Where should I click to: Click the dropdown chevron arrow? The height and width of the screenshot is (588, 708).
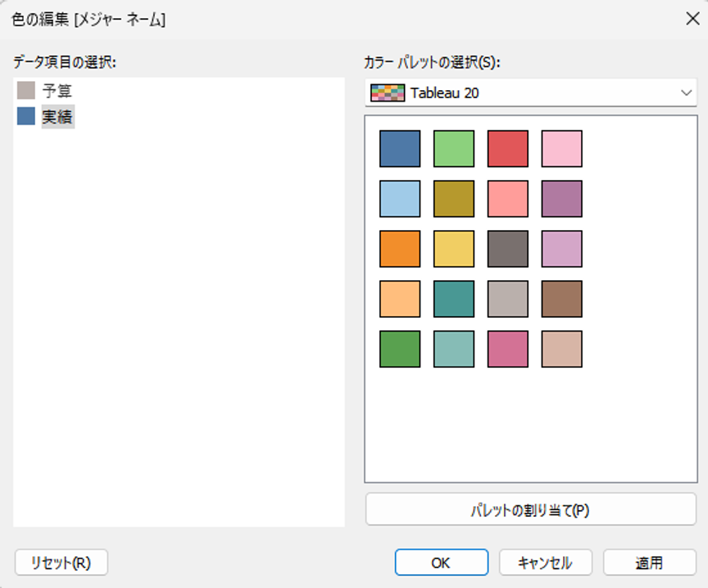click(687, 93)
